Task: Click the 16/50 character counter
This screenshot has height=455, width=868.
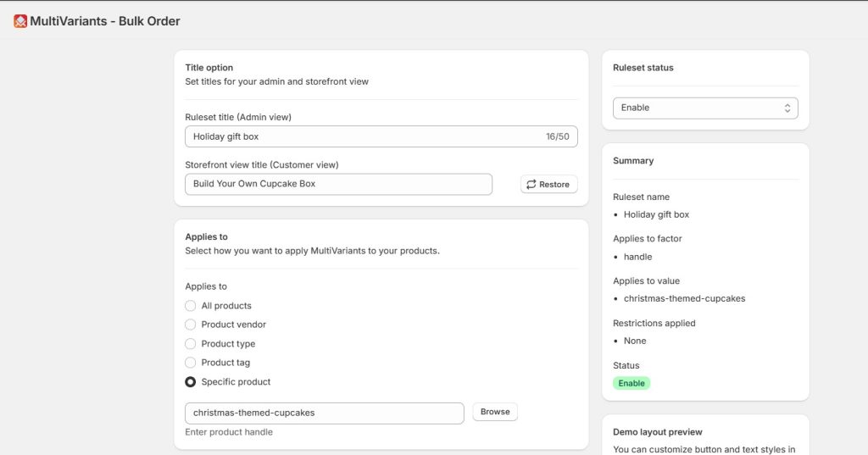Action: pyautogui.click(x=558, y=136)
